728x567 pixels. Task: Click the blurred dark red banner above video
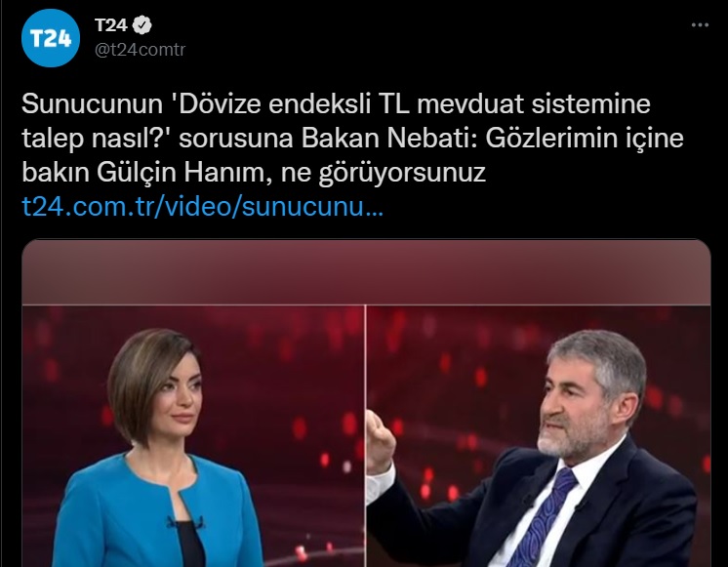pyautogui.click(x=366, y=272)
